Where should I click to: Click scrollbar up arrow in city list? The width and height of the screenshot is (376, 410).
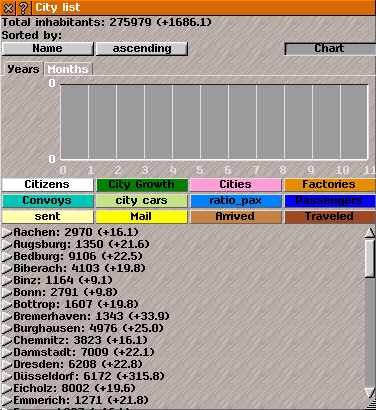(370, 233)
